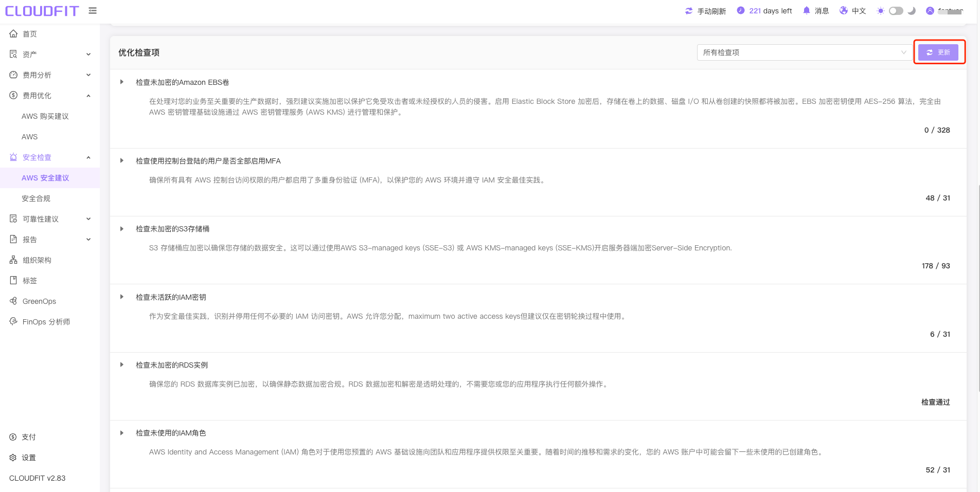Expand the 报告 menu chevron
980x492 pixels.
pos(88,239)
